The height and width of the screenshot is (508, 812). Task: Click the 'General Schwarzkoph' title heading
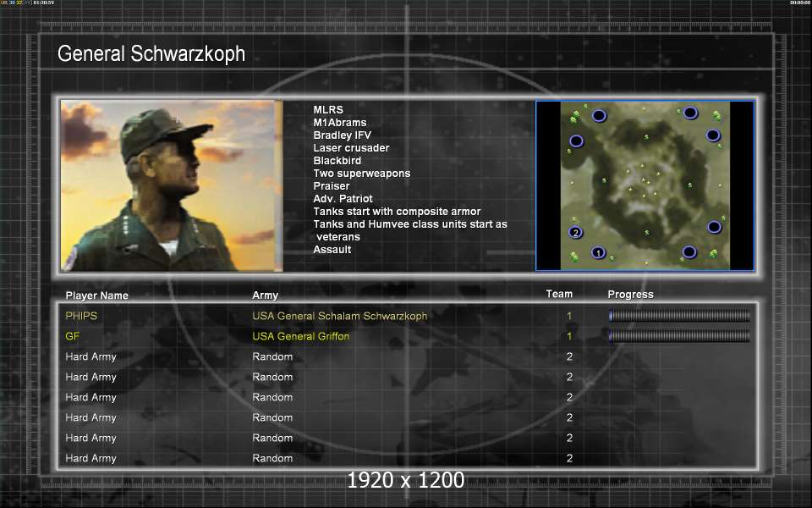tap(151, 54)
